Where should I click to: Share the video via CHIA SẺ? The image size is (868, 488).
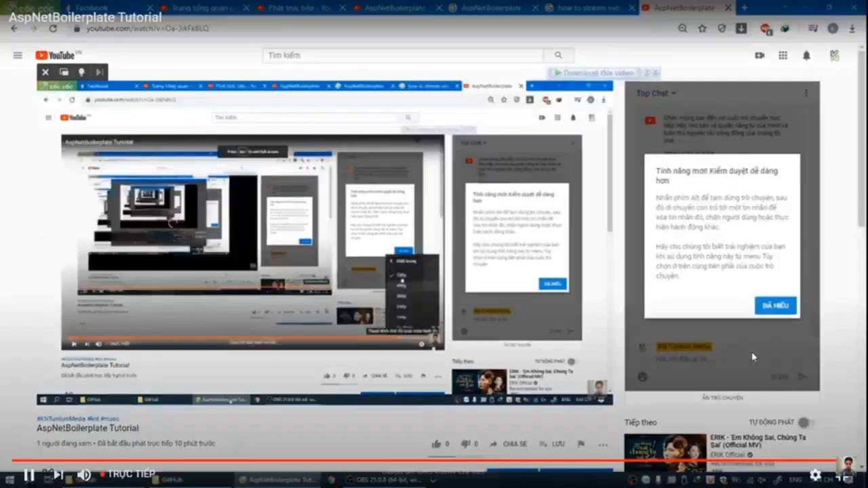click(508, 444)
